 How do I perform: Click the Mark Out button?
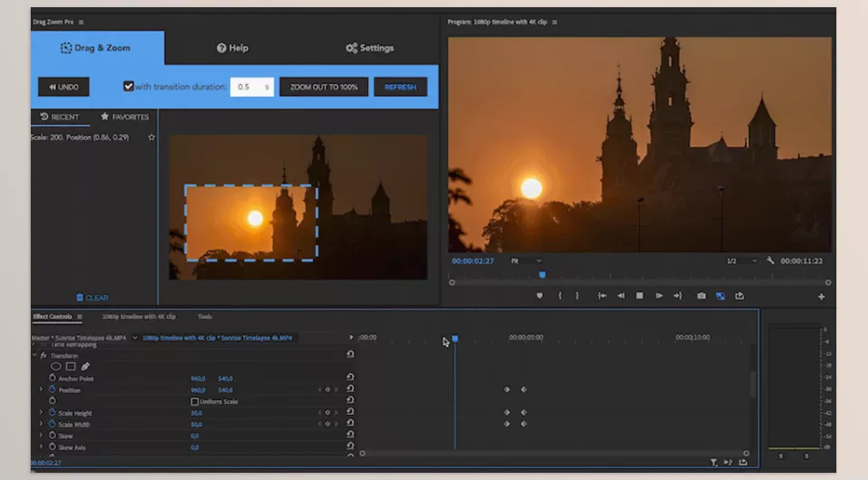coord(577,296)
